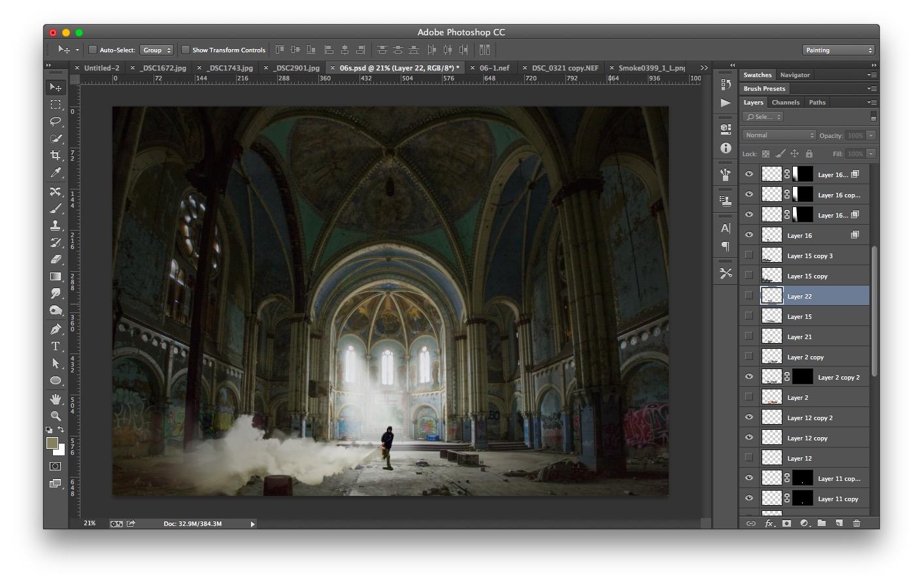
Task: Select the Rectangular Marquee tool
Action: (x=56, y=105)
